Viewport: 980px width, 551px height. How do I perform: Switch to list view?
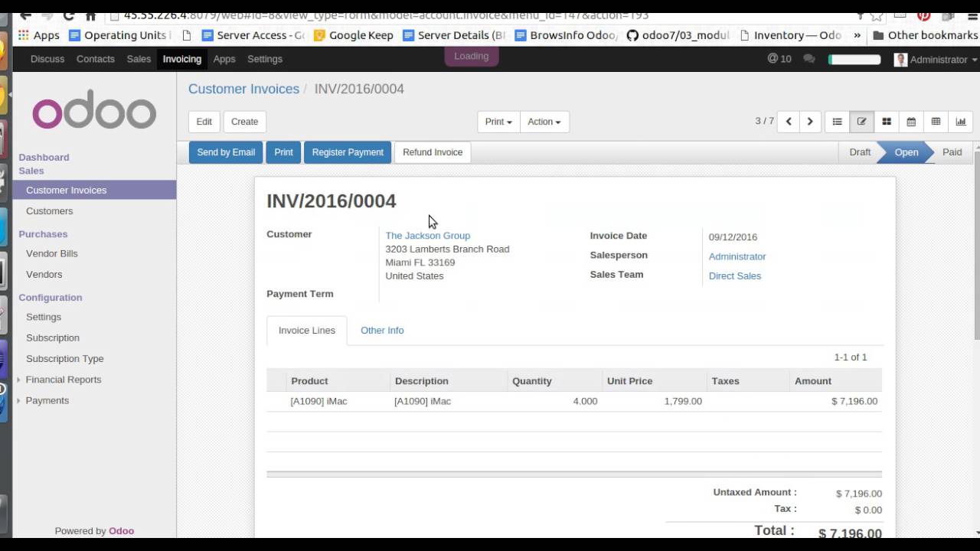click(x=837, y=122)
